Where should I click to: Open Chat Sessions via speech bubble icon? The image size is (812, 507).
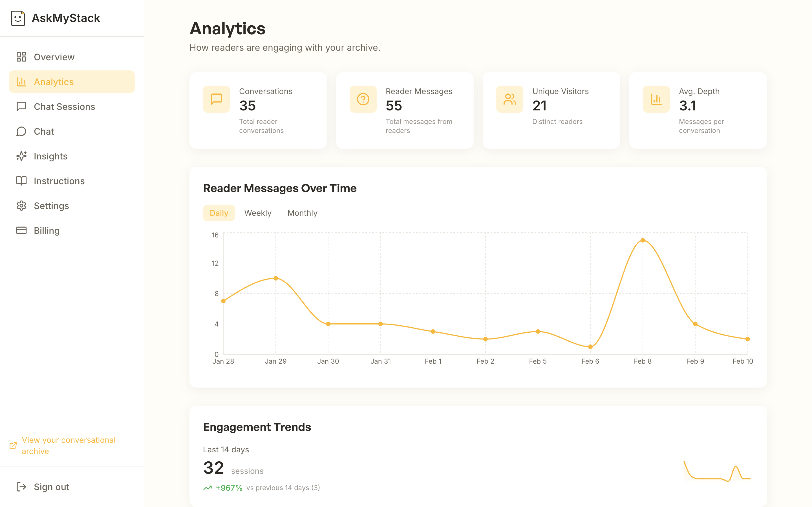[x=21, y=107]
